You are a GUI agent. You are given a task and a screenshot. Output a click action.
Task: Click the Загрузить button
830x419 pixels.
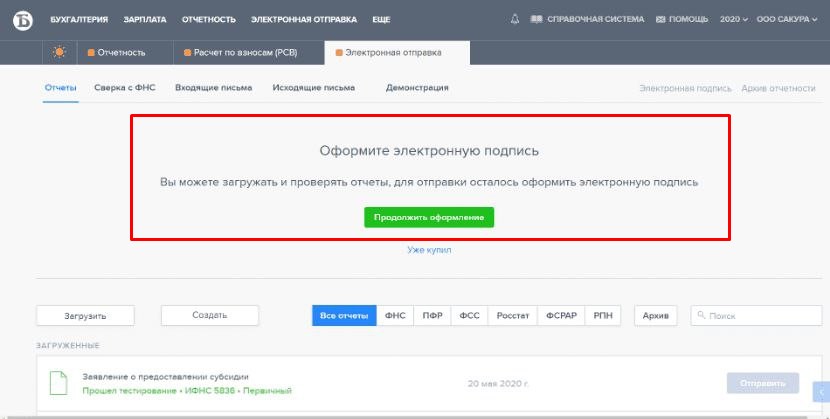point(85,316)
